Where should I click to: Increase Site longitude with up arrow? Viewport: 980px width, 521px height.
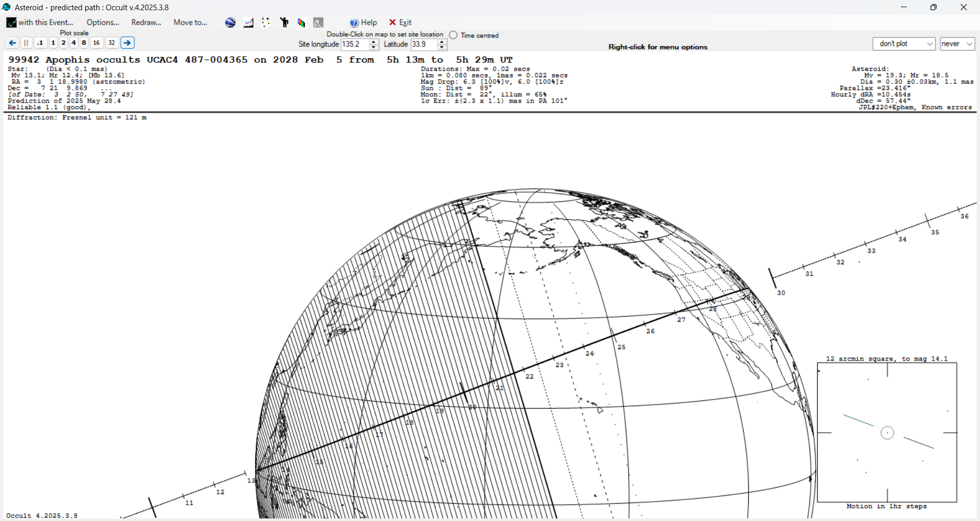pyautogui.click(x=374, y=42)
